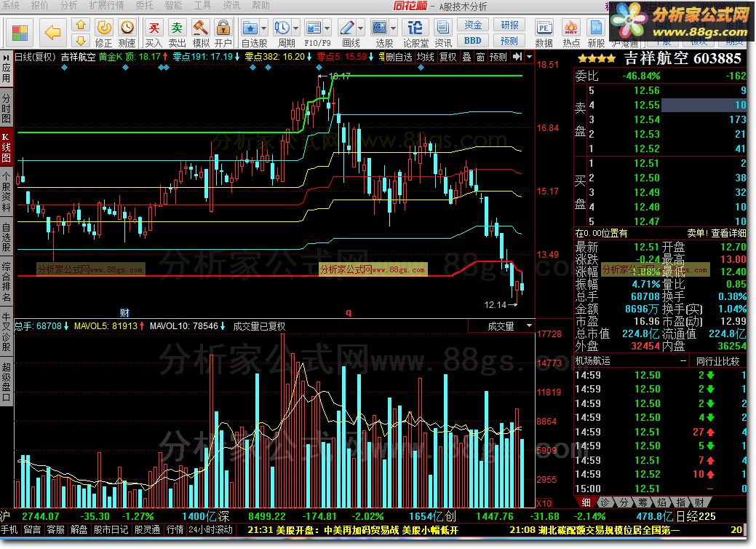Toggle 复权 price adjustment
The width and height of the screenshot is (756, 549).
(x=448, y=57)
